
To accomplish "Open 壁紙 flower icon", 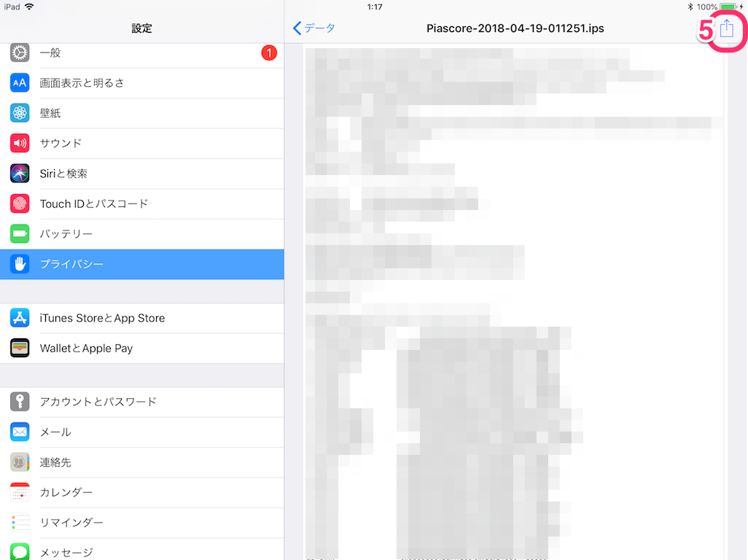I will (x=20, y=113).
